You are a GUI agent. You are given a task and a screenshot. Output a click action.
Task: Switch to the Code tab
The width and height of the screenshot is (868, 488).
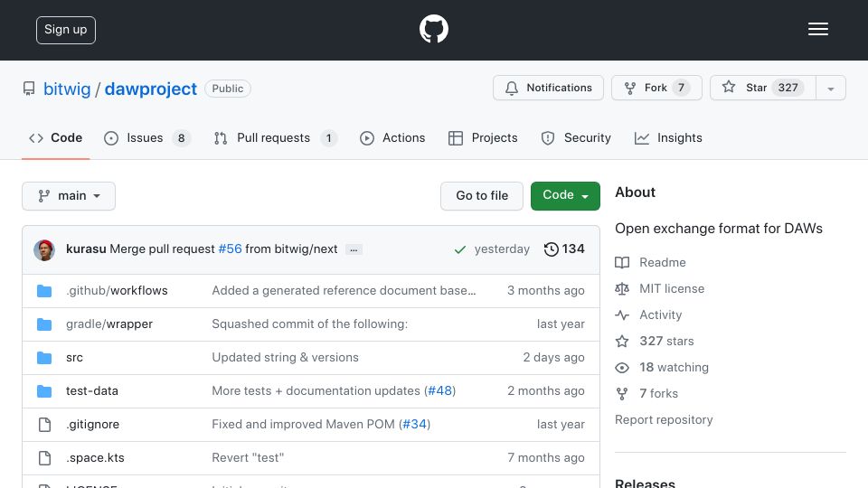pyautogui.click(x=55, y=137)
